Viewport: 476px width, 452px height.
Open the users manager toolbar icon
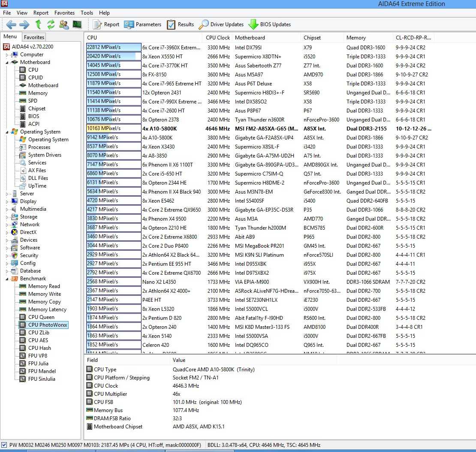coord(64,24)
